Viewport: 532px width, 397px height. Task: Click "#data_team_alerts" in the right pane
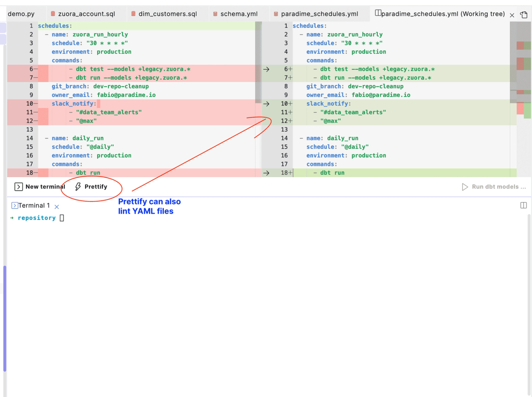coord(353,113)
